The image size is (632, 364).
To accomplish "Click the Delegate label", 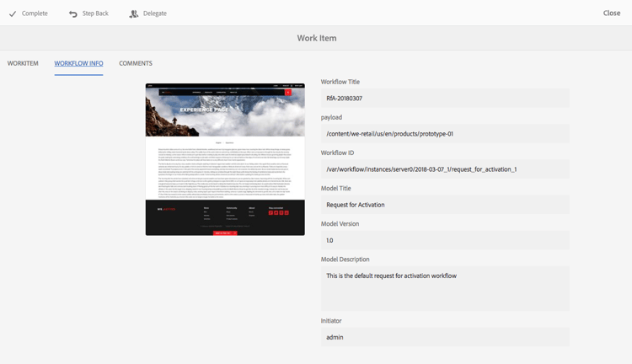I will [155, 13].
